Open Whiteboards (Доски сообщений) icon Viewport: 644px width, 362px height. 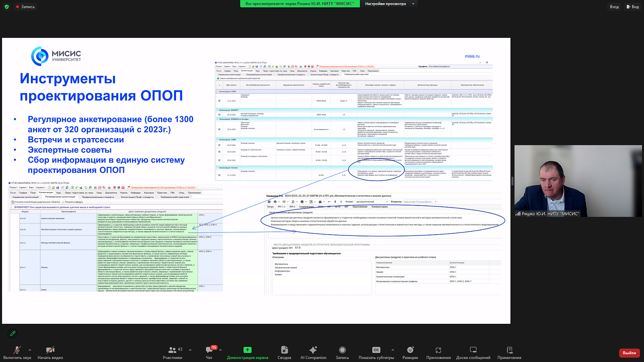point(473,350)
